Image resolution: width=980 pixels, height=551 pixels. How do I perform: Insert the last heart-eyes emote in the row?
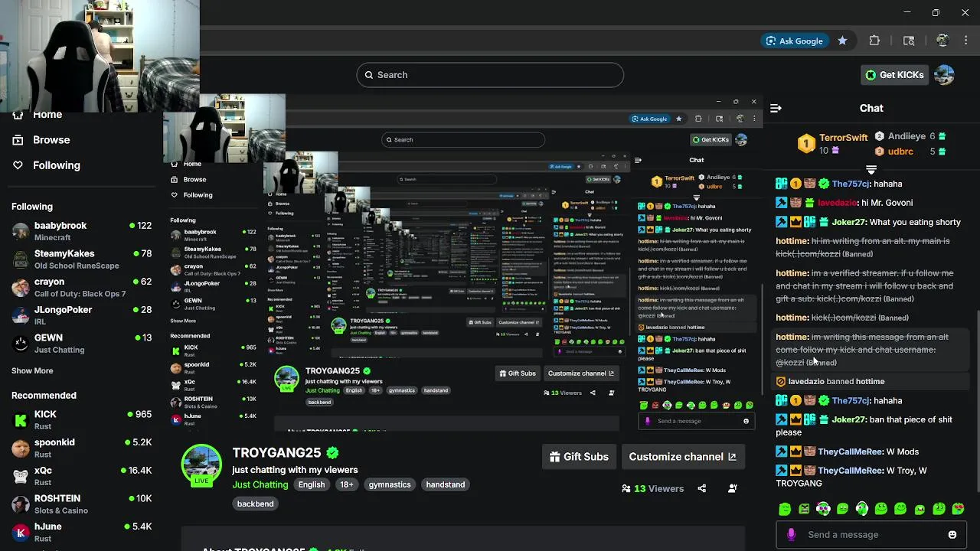click(958, 509)
